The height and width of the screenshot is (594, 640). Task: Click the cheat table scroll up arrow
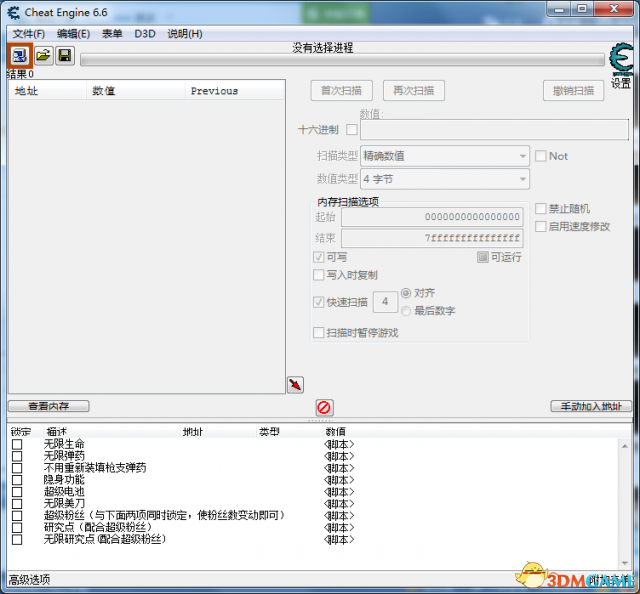(625, 446)
